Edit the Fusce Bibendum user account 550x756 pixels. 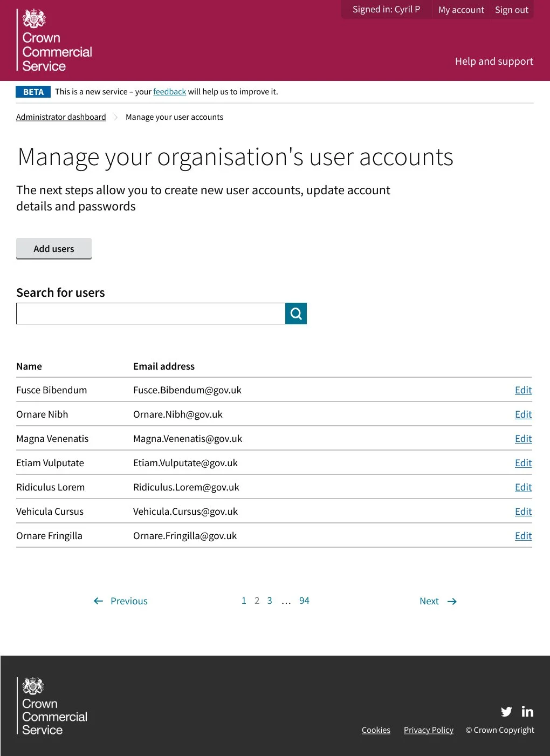pyautogui.click(x=522, y=390)
